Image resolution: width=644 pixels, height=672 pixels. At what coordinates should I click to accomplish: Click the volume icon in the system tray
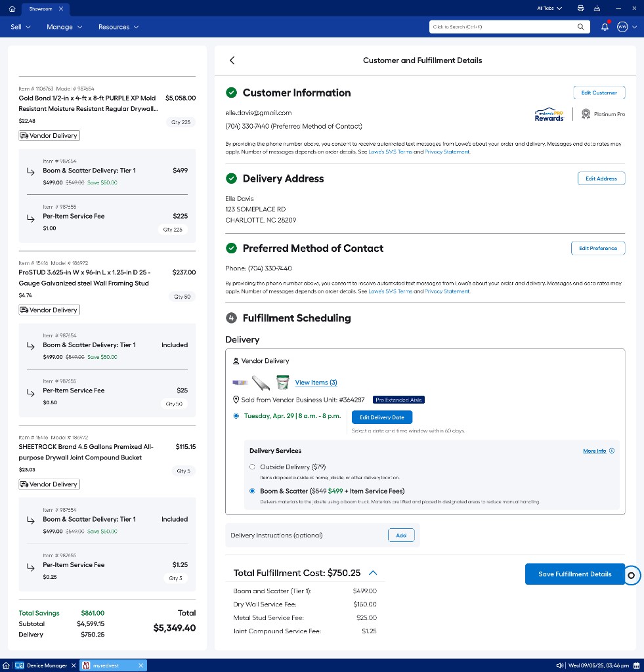(x=559, y=665)
